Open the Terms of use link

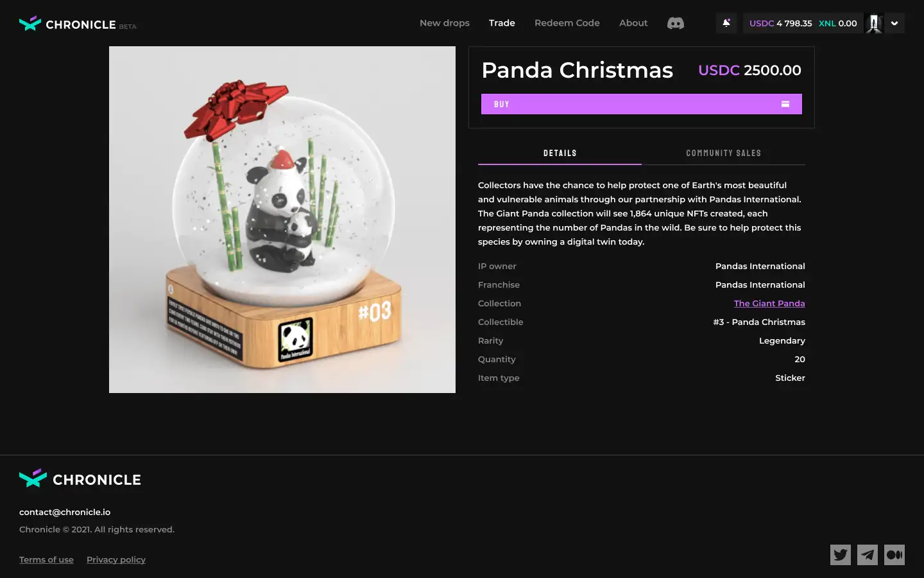coord(46,559)
